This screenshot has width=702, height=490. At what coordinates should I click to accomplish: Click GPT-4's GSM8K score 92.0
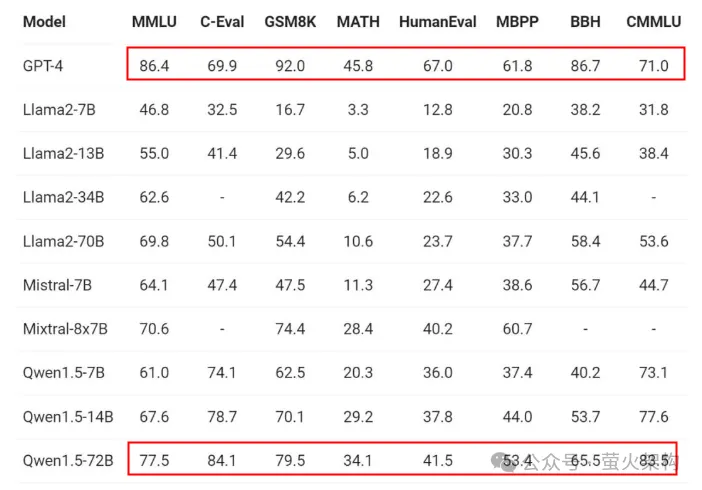click(289, 66)
